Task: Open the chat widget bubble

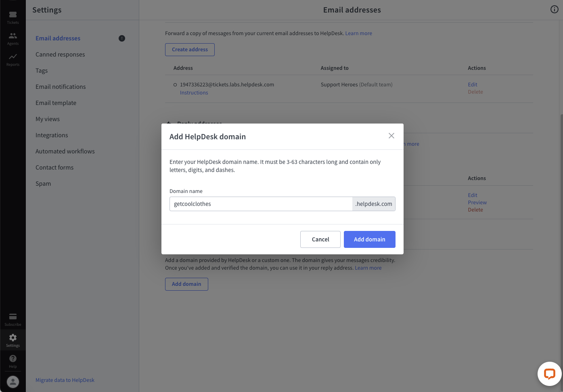Action: [549, 374]
